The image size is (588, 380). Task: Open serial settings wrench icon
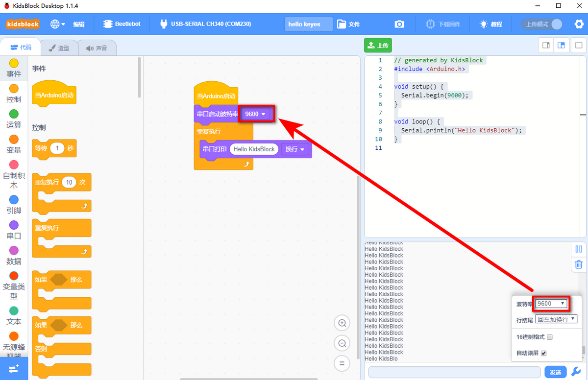pos(577,372)
